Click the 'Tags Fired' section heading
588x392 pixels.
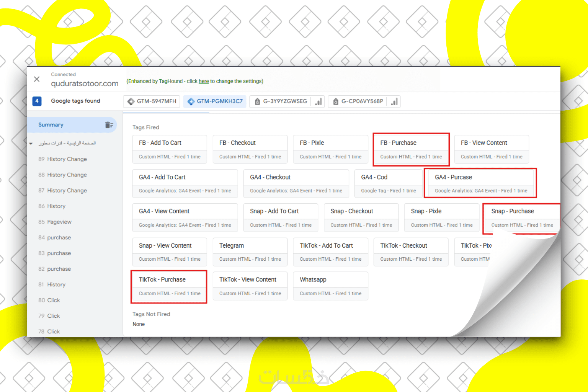[146, 127]
